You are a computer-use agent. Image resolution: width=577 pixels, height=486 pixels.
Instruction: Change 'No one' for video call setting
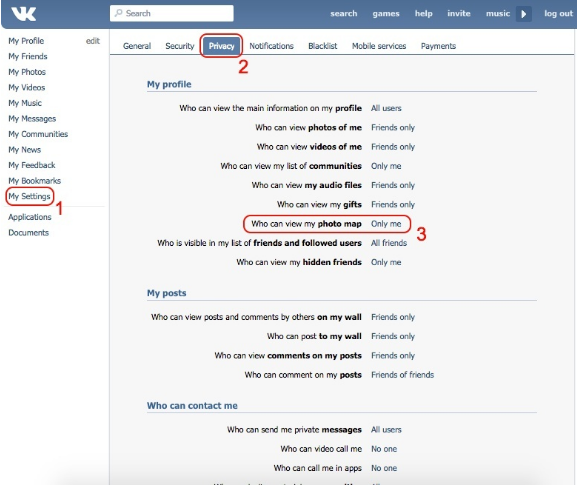pyautogui.click(x=384, y=449)
